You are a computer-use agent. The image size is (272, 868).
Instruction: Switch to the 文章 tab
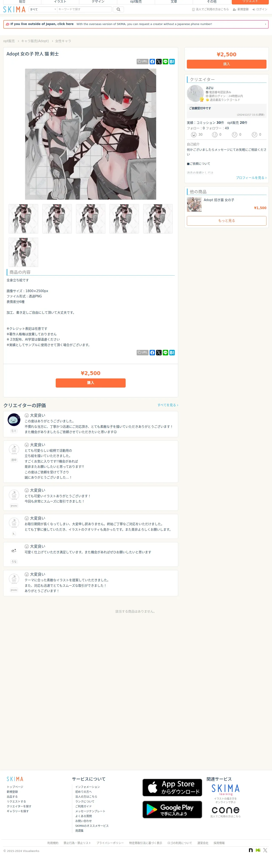(x=174, y=2)
